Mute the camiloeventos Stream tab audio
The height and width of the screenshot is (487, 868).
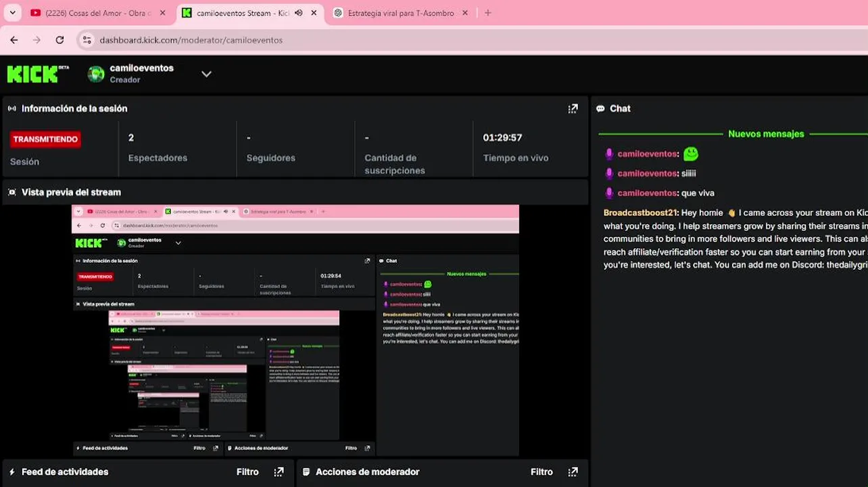click(x=298, y=13)
